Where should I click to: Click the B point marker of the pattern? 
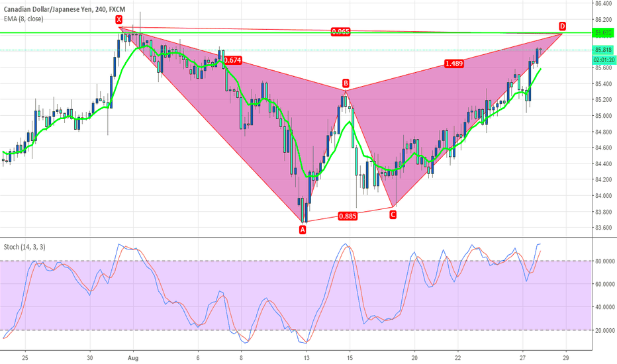click(346, 83)
